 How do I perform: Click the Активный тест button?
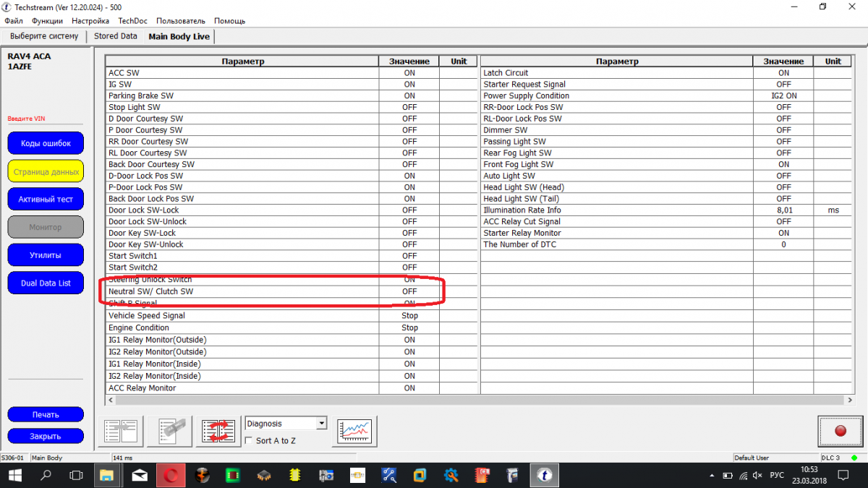tap(46, 199)
